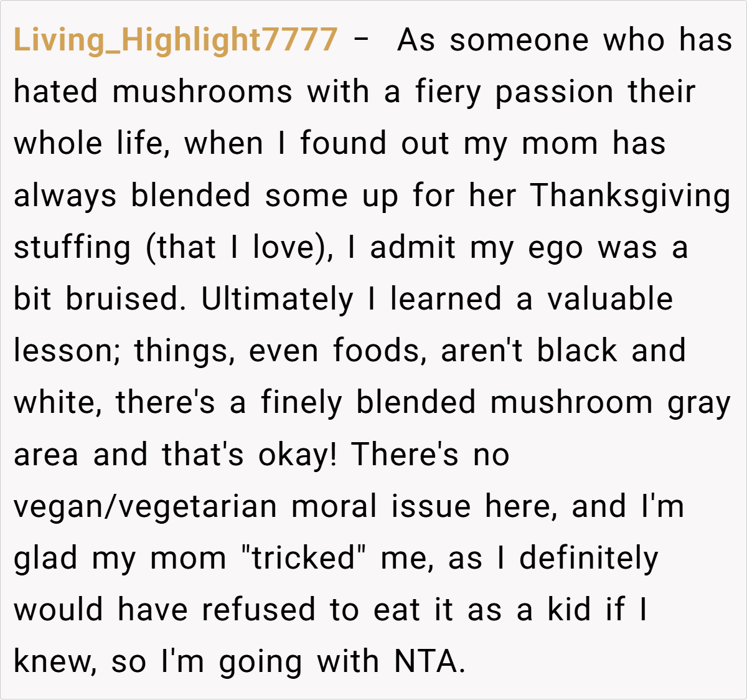The image size is (747, 700).
Task: Click the word "refused" in the comment
Action: (x=258, y=609)
